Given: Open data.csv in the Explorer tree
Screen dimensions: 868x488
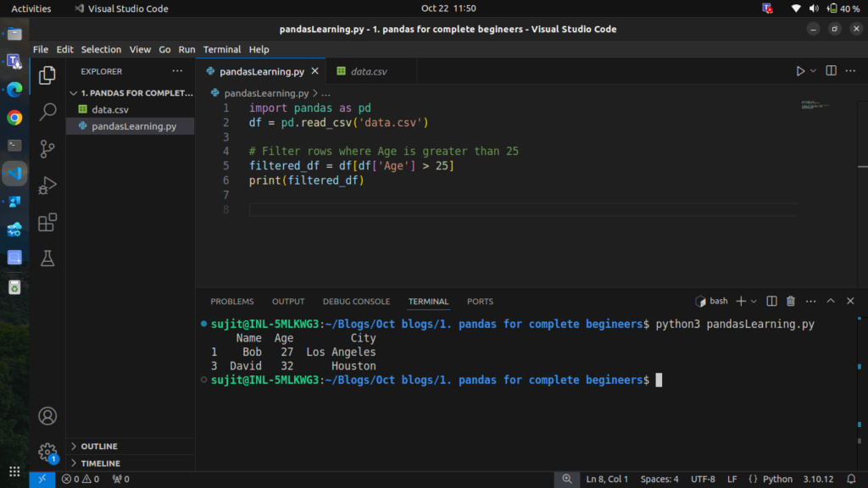Looking at the screenshot, I should point(110,109).
